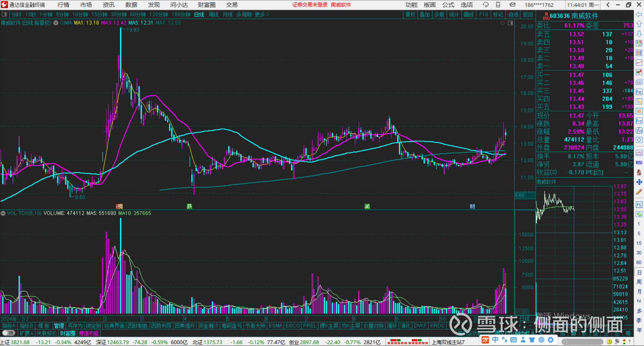Toggle the 周 period button in right sidebar
The height and width of the screenshot is (346, 644).
[639, 282]
